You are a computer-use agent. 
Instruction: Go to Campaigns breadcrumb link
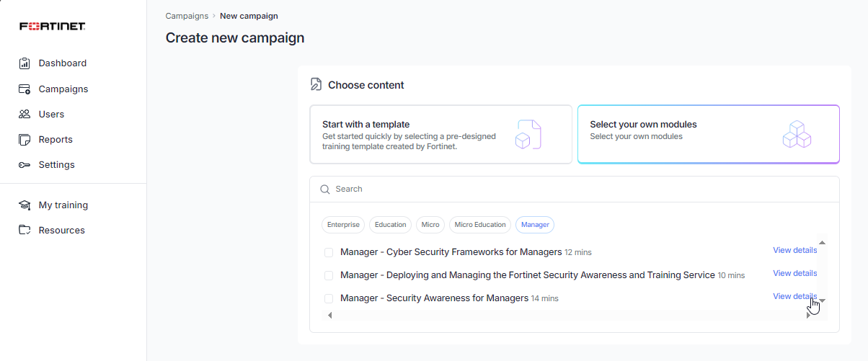click(x=187, y=16)
